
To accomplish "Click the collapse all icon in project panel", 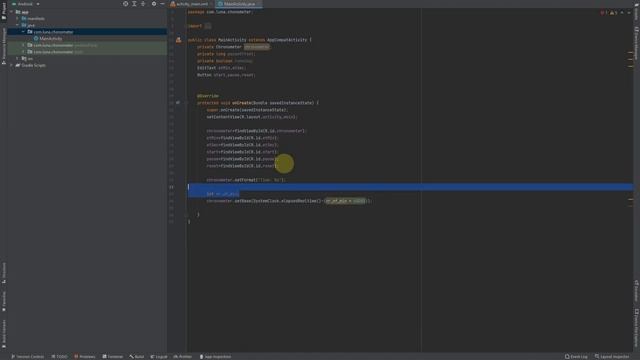I will [x=143, y=4].
